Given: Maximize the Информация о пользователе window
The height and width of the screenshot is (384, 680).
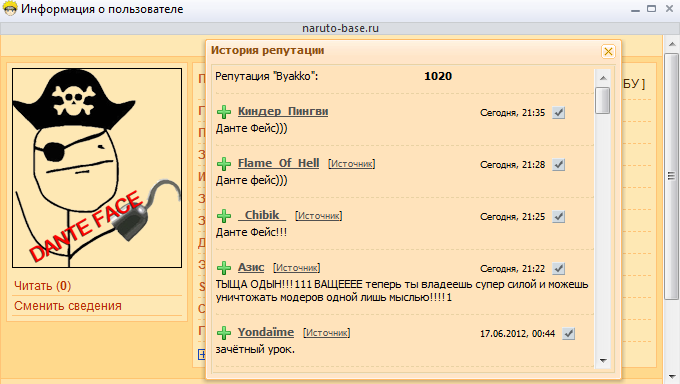Looking at the screenshot, I should (x=651, y=9).
